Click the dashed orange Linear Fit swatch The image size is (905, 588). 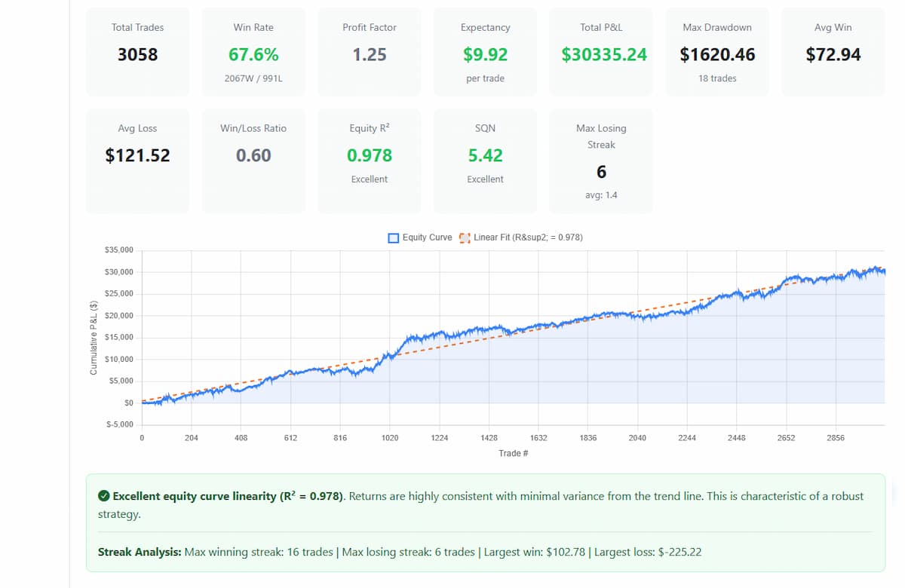coord(465,237)
